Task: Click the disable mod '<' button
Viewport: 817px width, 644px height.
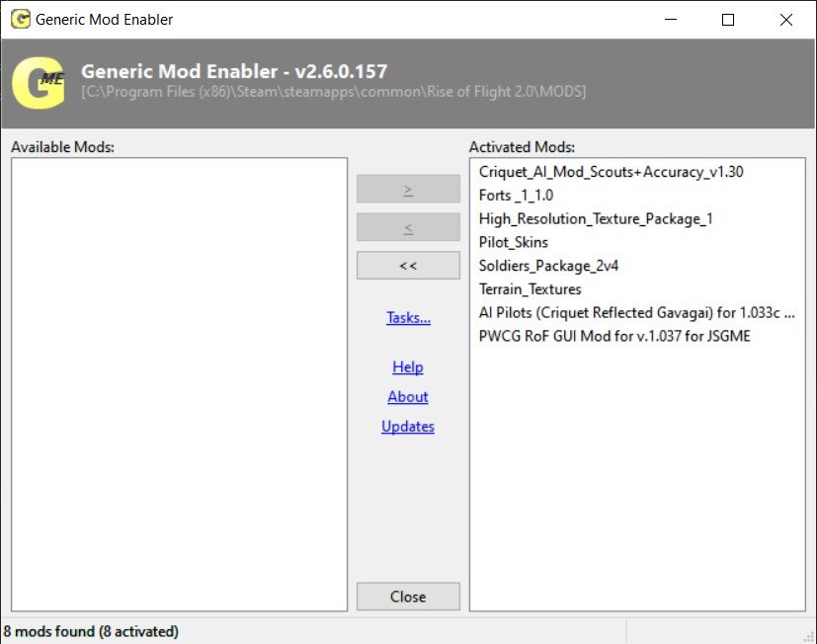Action: click(x=408, y=227)
